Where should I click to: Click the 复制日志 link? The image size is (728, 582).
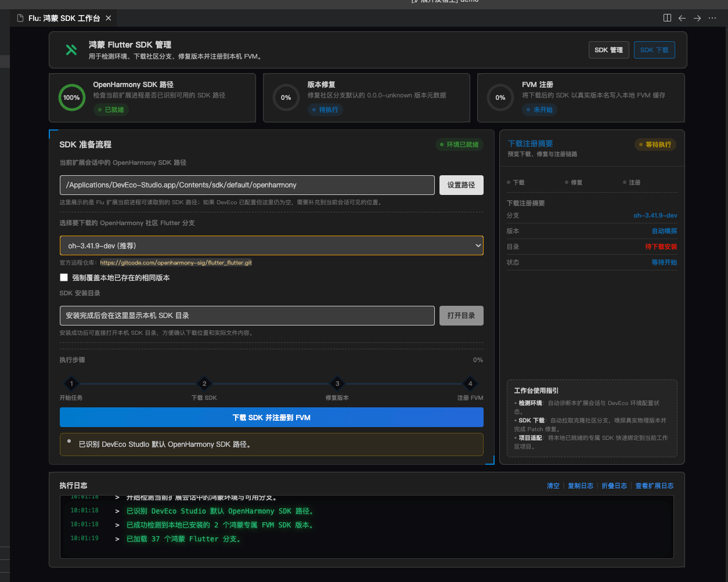point(581,486)
